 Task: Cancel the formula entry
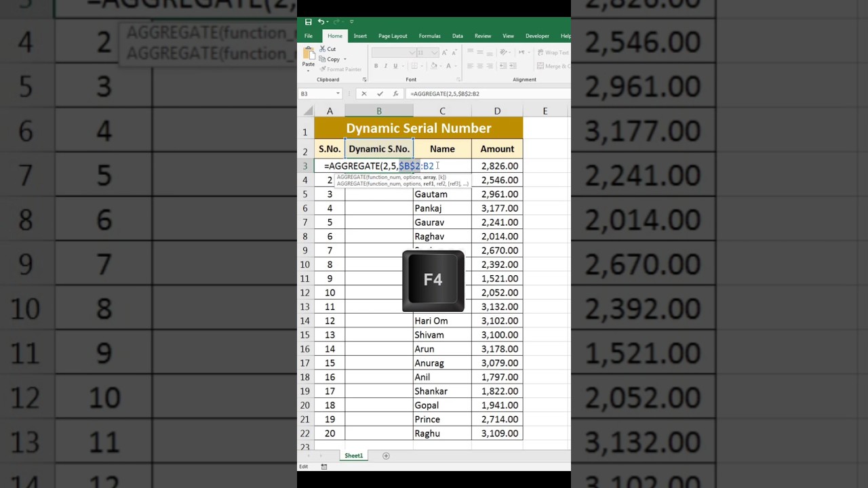[x=364, y=94]
